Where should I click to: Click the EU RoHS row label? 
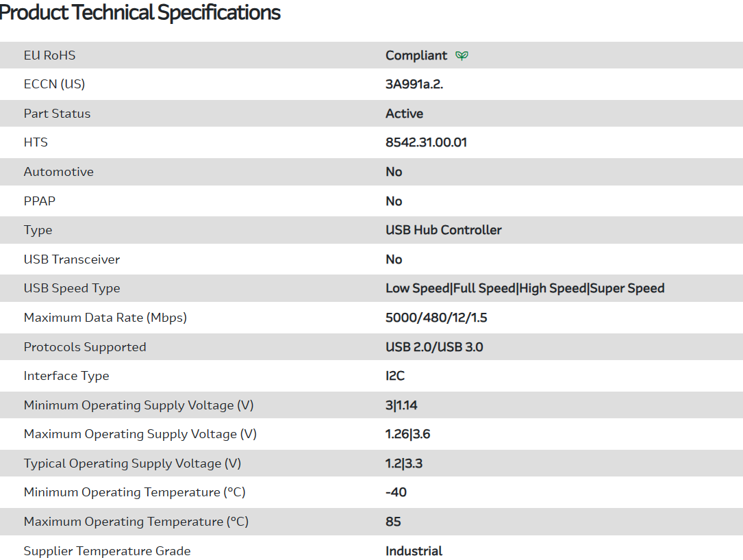tap(49, 55)
